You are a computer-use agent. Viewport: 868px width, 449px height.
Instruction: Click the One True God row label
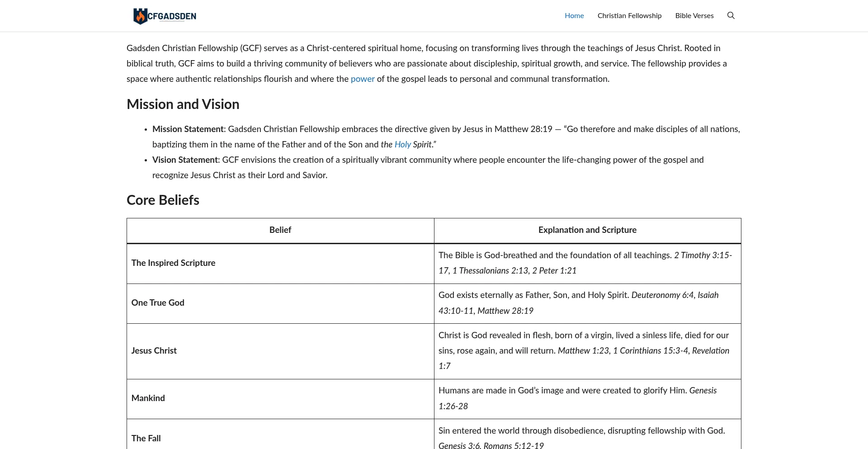(x=158, y=303)
